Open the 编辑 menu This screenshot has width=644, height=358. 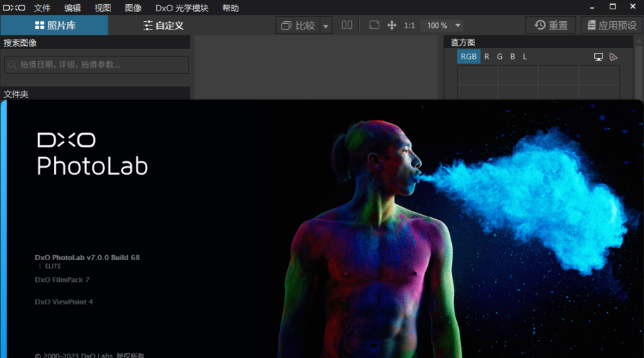pyautogui.click(x=72, y=8)
